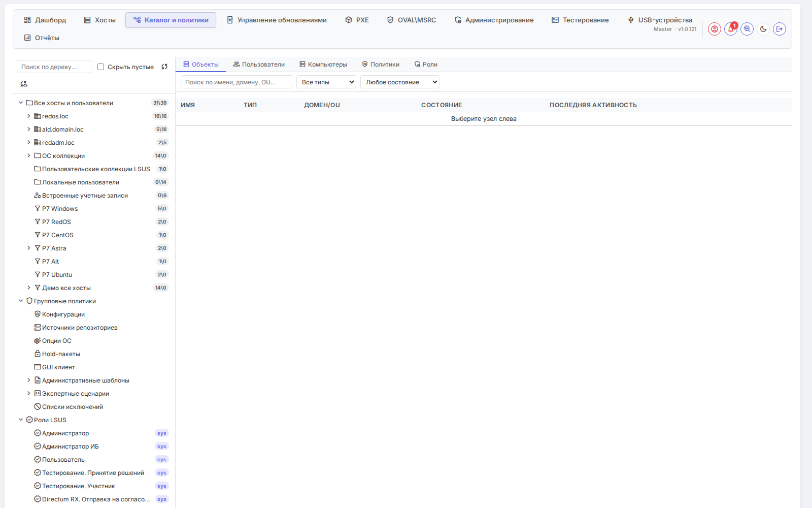
Task: Open the Любое состояние dropdown
Action: point(400,82)
